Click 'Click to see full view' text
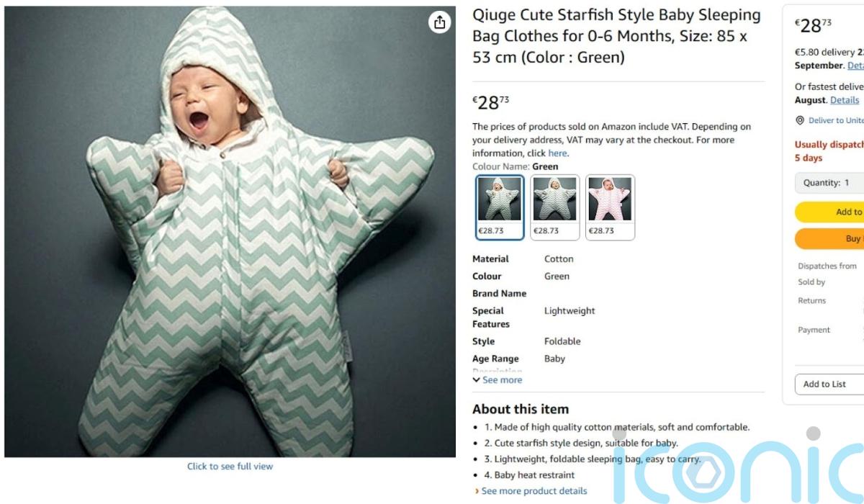Image resolution: width=864 pixels, height=504 pixels. tap(230, 467)
